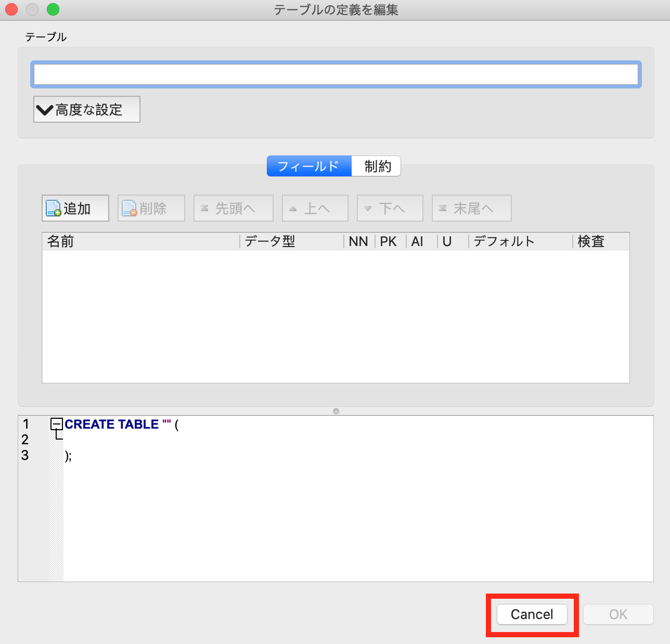
Task: Move field down (下へ)
Action: coord(390,208)
